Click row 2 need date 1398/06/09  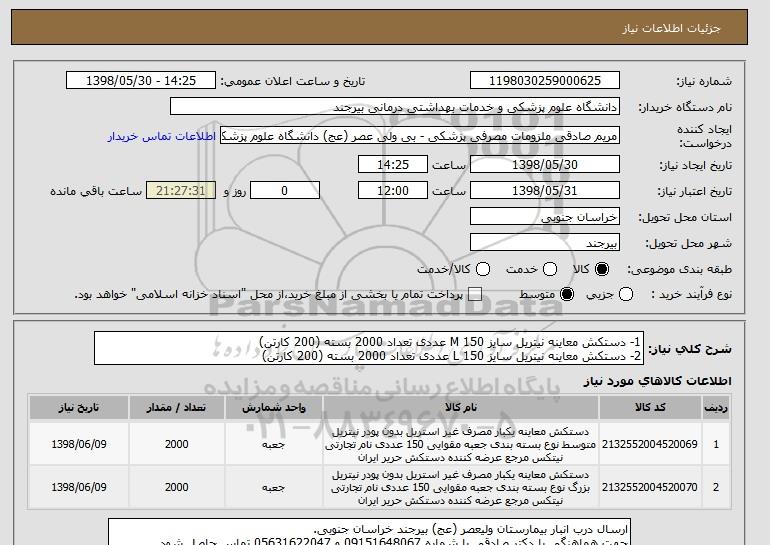pyautogui.click(x=79, y=488)
